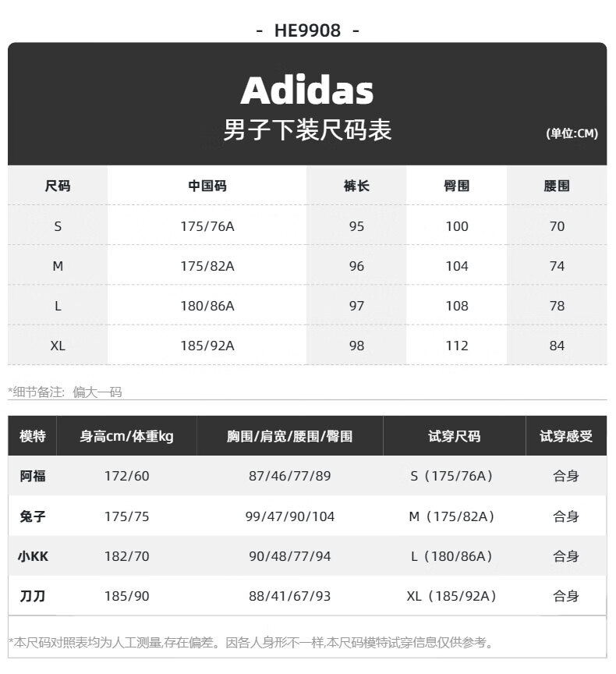Screen dimensions: 616x674
Task: Select model 小KK row name
Action: pos(33,556)
